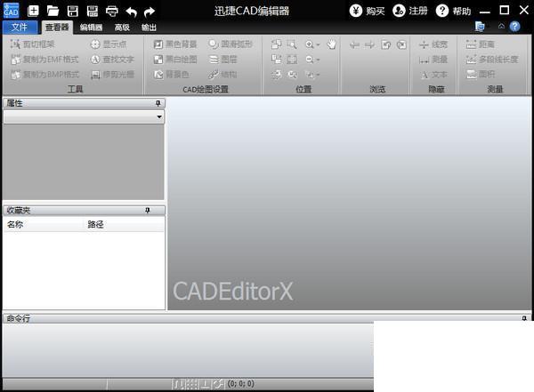Click the last icon in 浏览 group
Viewport: 534px width, 392px height.
(x=401, y=44)
